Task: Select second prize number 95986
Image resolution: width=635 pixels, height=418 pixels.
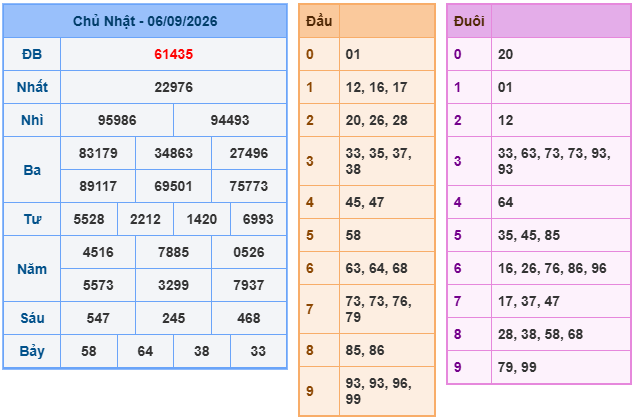Action: (x=117, y=120)
